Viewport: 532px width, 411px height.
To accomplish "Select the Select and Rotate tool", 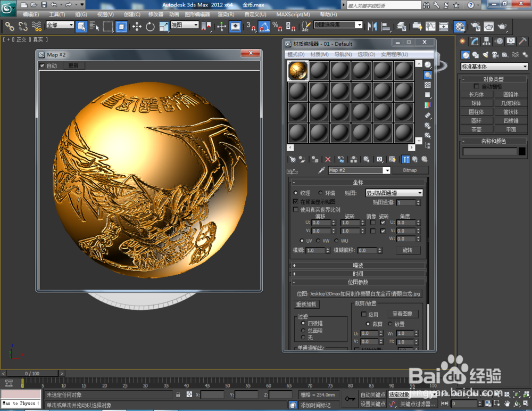I will coord(151,27).
